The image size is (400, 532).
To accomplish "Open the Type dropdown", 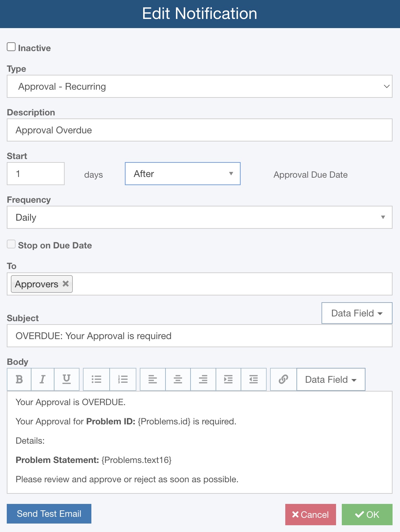I will (x=200, y=86).
